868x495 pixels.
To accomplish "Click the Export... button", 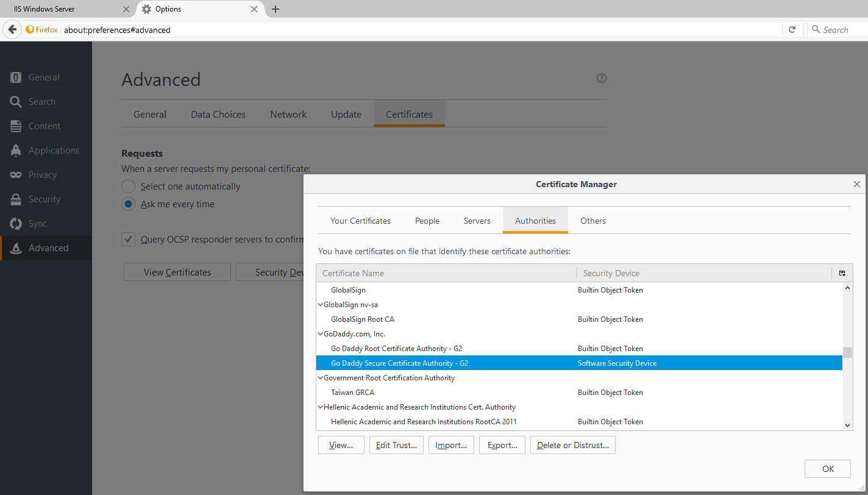I will coord(502,445).
